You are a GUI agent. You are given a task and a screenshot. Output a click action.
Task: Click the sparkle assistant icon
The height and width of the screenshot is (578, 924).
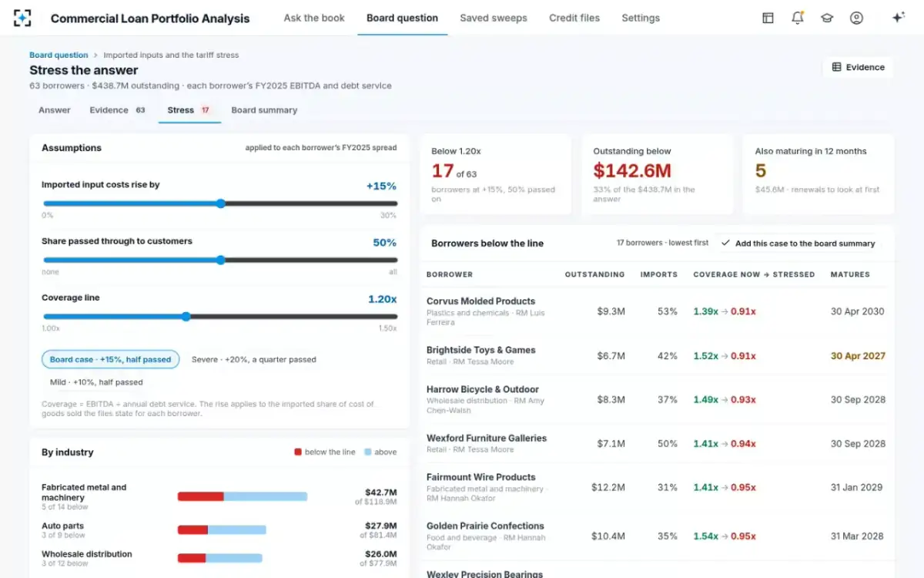pyautogui.click(x=898, y=18)
